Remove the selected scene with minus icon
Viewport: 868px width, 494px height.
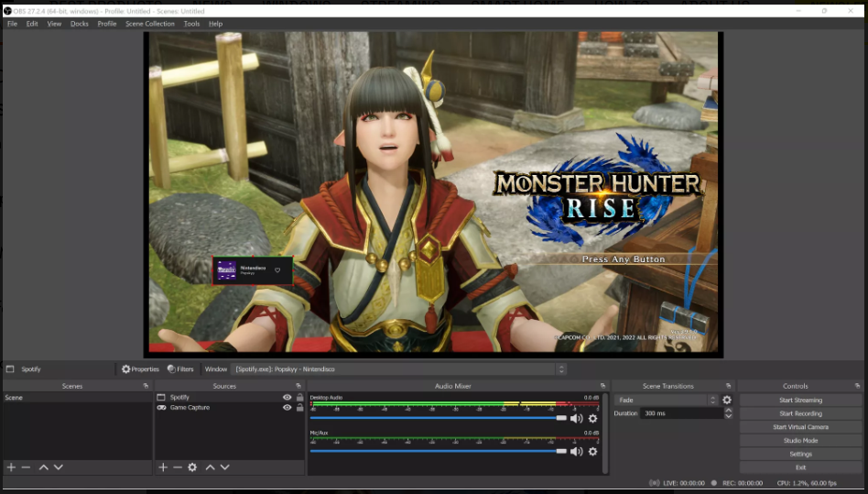pyautogui.click(x=26, y=467)
